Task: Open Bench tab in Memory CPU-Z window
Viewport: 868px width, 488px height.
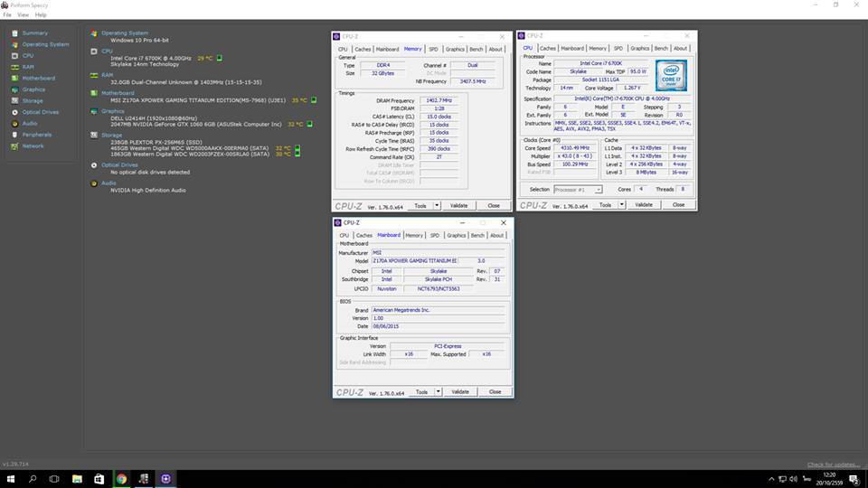Action: click(476, 49)
